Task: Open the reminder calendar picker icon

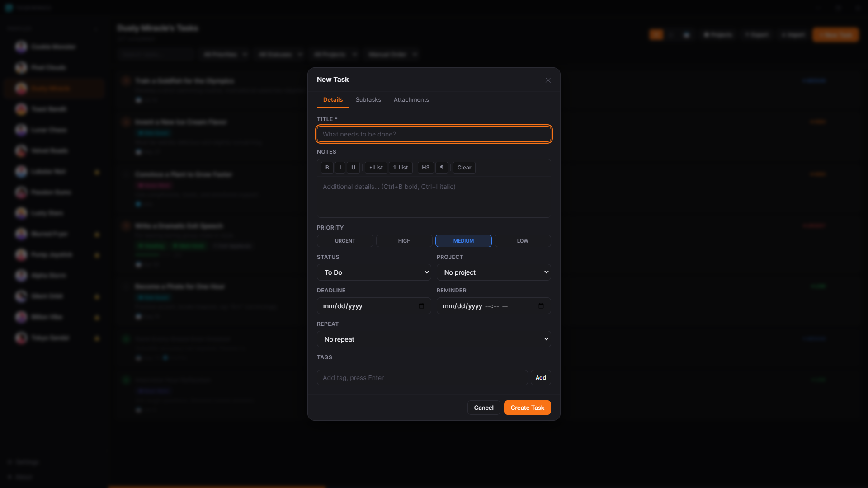Action: click(x=541, y=306)
